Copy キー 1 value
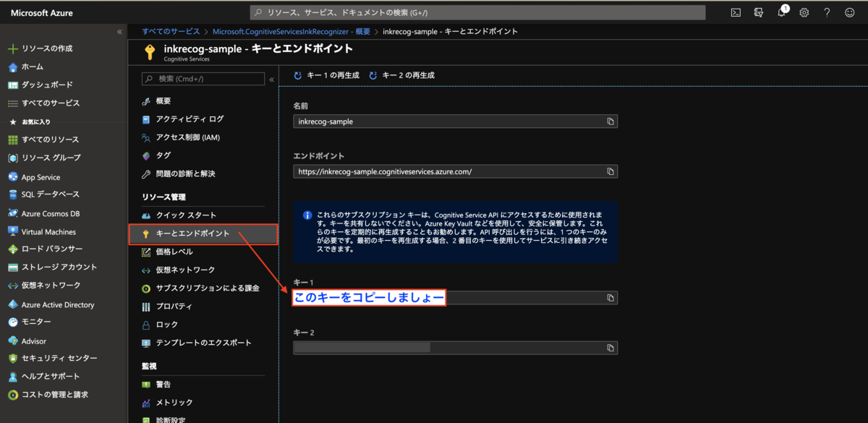The width and height of the screenshot is (868, 423). tap(610, 298)
